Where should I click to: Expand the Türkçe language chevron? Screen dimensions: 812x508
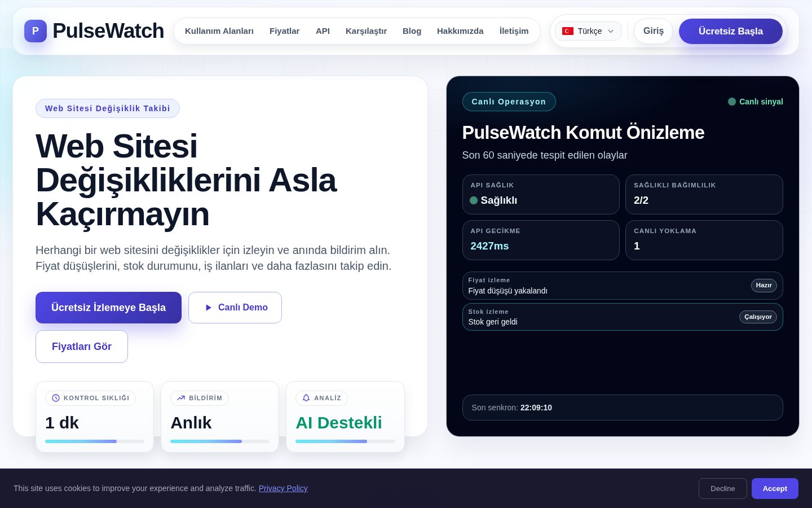(x=611, y=31)
